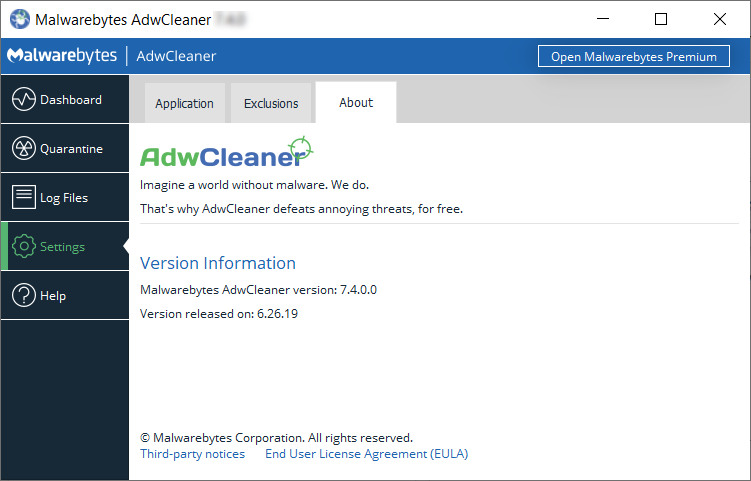Switch to the Application tab
751x481 pixels.
click(184, 103)
